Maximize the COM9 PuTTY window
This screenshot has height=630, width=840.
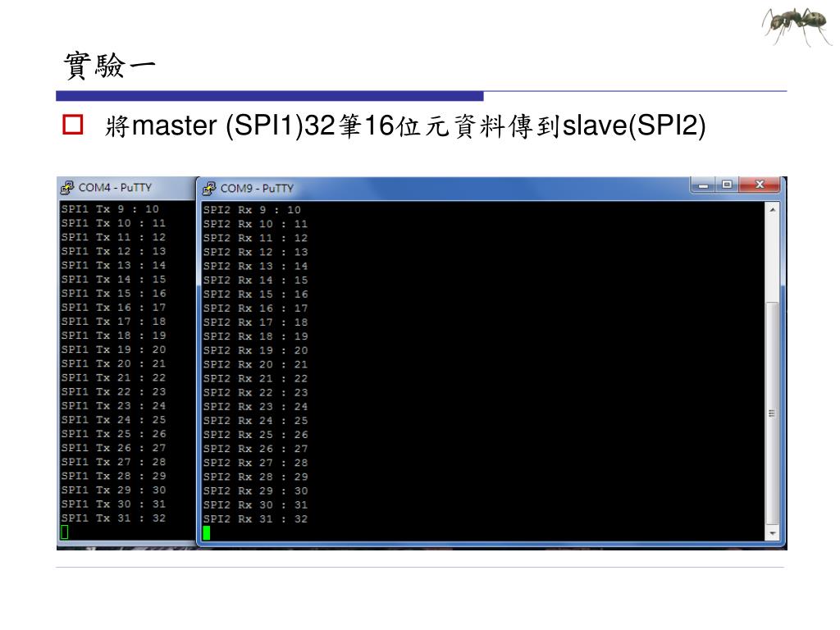[x=727, y=185]
